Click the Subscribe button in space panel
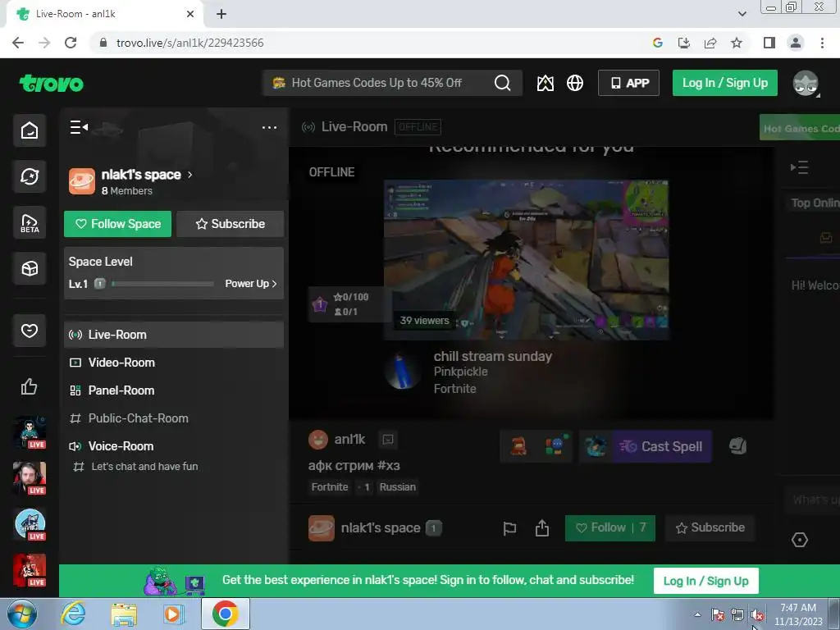This screenshot has width=840, height=630. [231, 224]
